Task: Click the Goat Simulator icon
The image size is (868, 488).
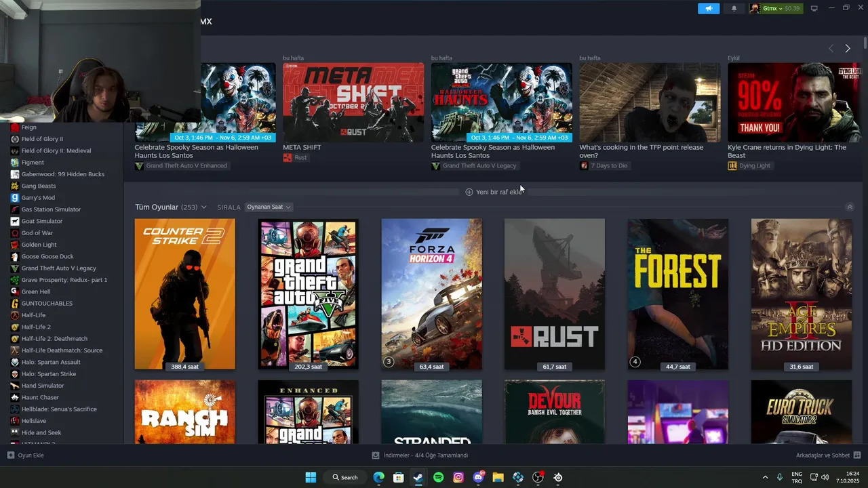Action: (15, 221)
